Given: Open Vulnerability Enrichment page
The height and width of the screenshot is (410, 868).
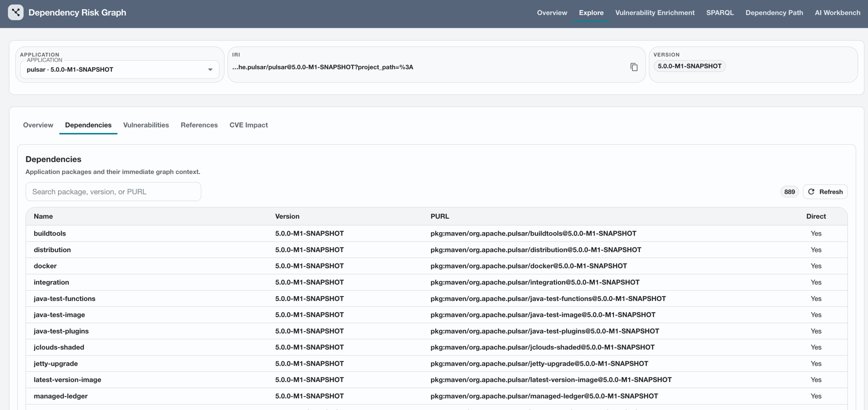Looking at the screenshot, I should (x=655, y=13).
